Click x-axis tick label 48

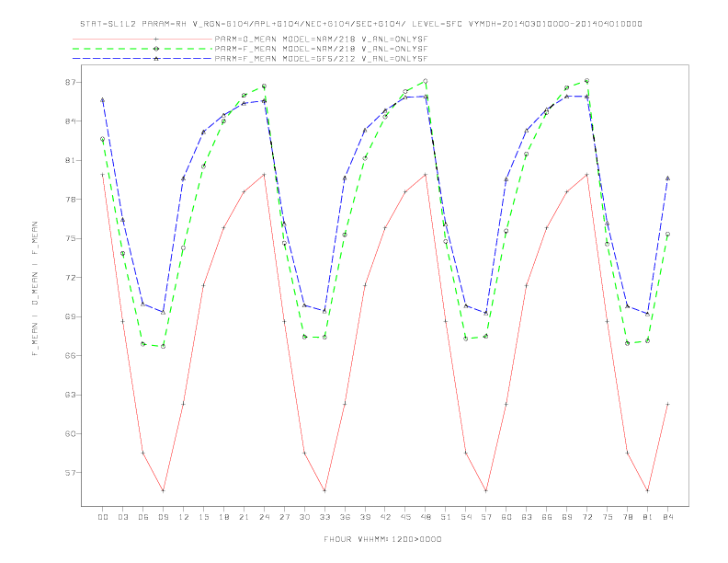426,517
